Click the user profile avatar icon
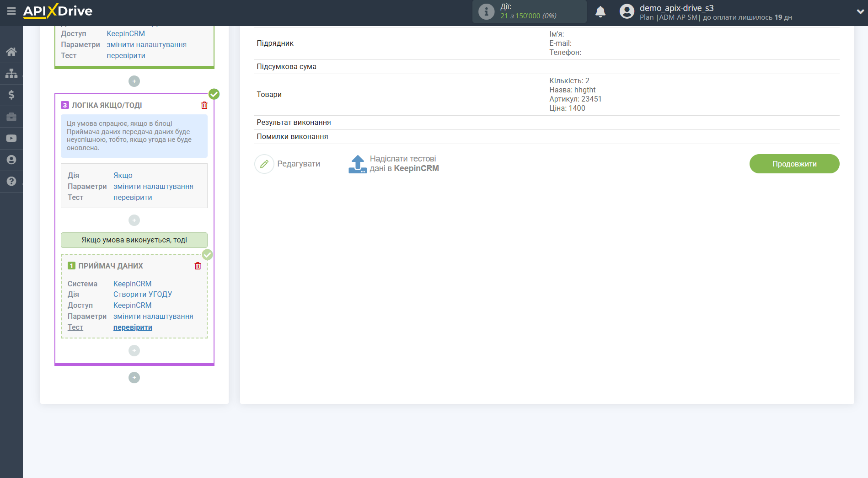This screenshot has width=868, height=478. 627,11
